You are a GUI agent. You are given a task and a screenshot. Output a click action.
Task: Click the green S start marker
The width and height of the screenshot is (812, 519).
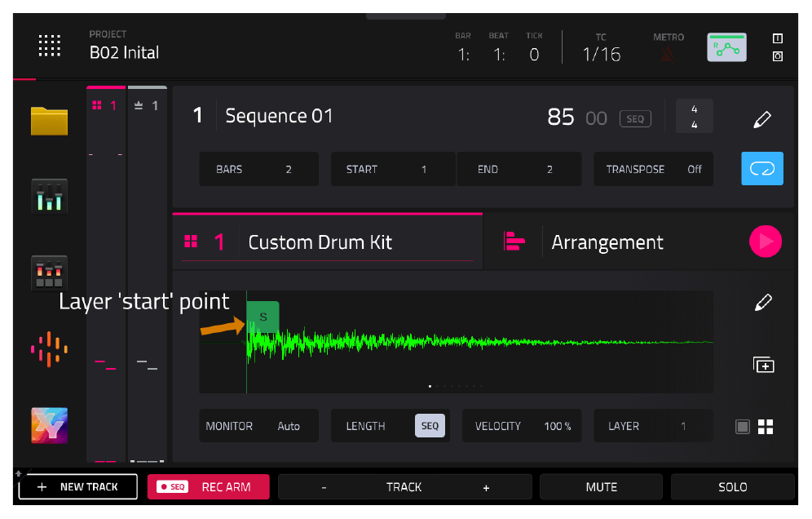pos(263,317)
